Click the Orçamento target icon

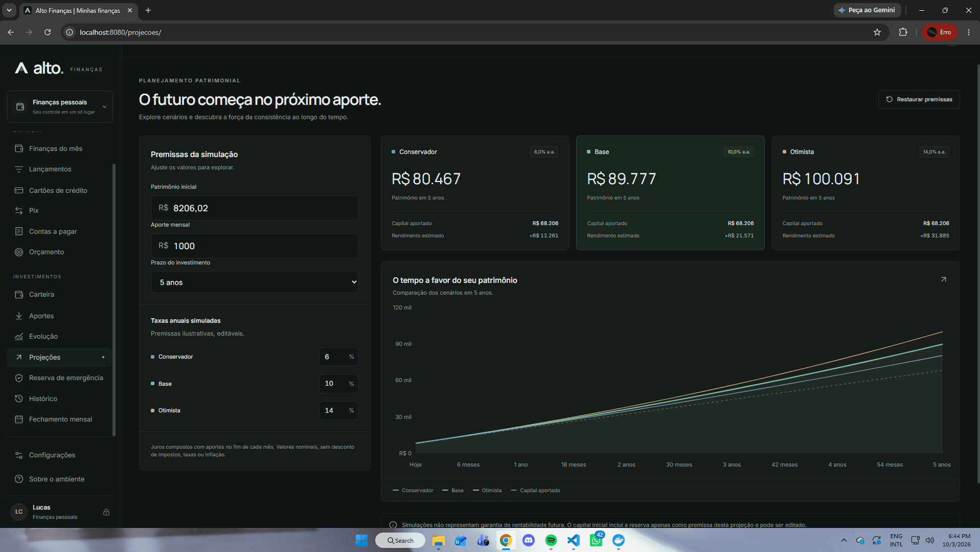coord(19,252)
